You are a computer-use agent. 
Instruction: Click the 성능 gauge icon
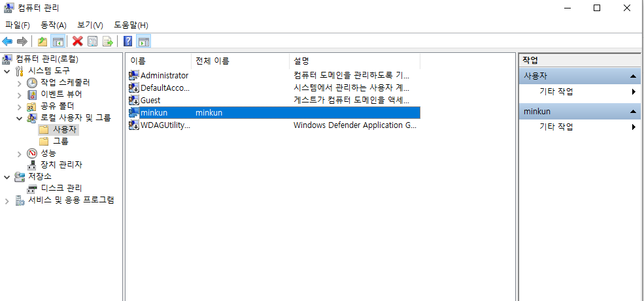(x=31, y=153)
